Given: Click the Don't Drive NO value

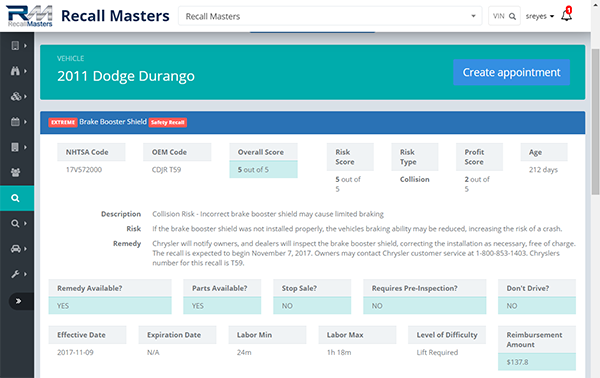Looking at the screenshot, I should (537, 306).
